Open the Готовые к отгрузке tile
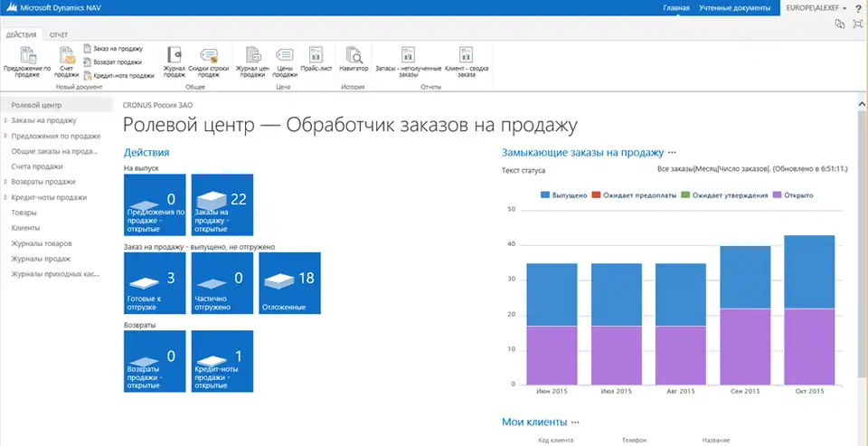The height and width of the screenshot is (446, 868). (155, 283)
